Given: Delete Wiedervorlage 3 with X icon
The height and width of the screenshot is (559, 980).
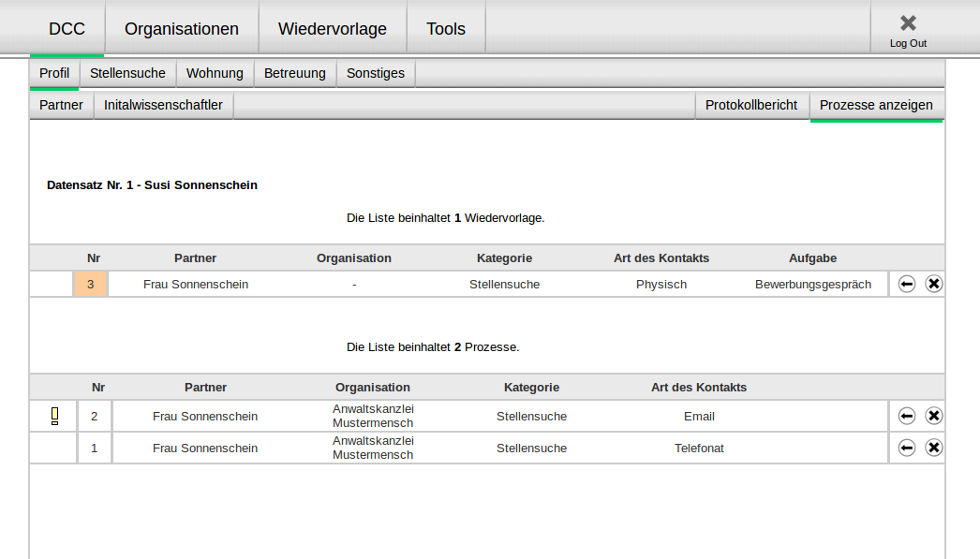Looking at the screenshot, I should click(x=934, y=284).
